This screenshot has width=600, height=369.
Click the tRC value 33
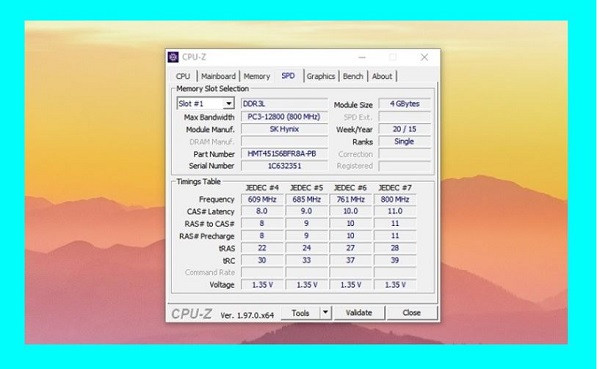tap(307, 260)
